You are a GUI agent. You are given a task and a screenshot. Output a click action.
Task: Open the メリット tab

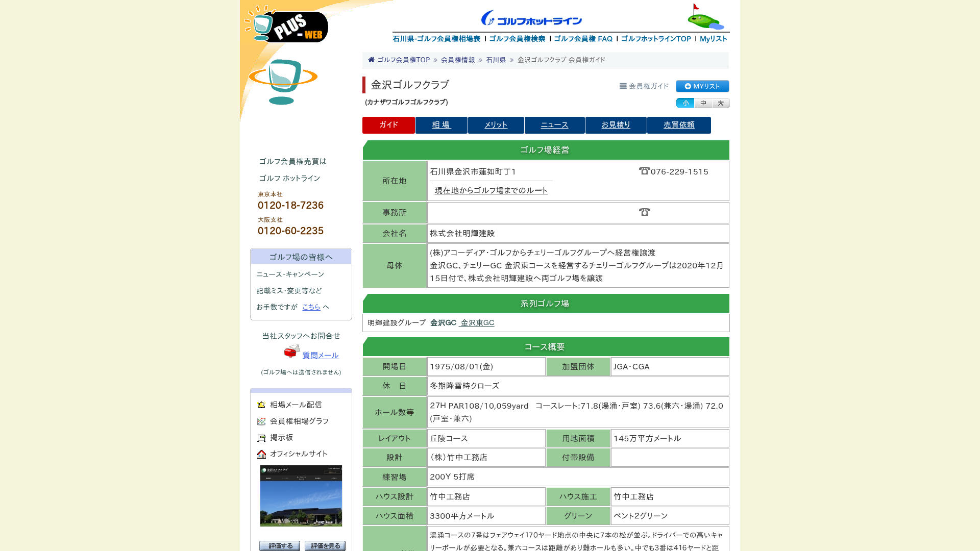(x=496, y=125)
